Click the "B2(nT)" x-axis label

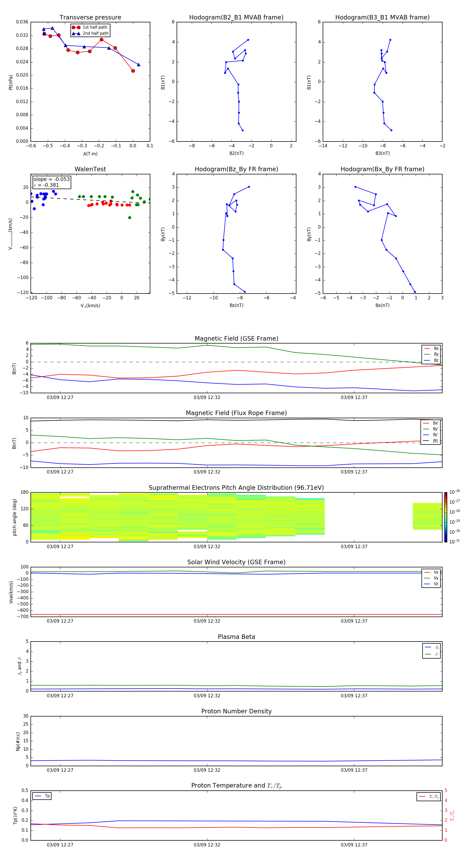236,153
